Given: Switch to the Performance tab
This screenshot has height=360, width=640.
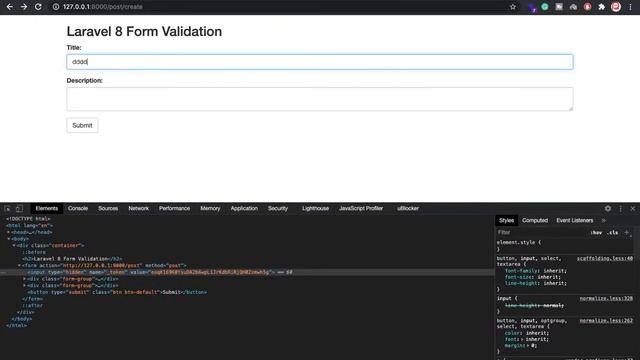Looking at the screenshot, I should coord(174,209).
